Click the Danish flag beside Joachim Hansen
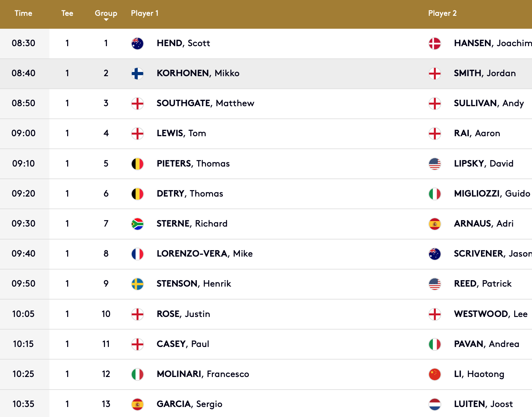 click(x=435, y=43)
